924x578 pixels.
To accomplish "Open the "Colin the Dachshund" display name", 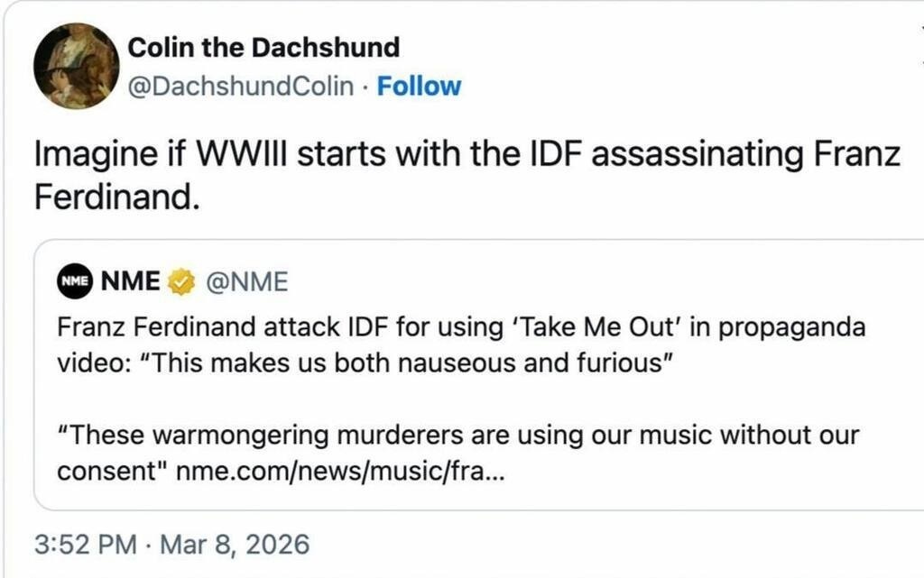I will pyautogui.click(x=263, y=46).
